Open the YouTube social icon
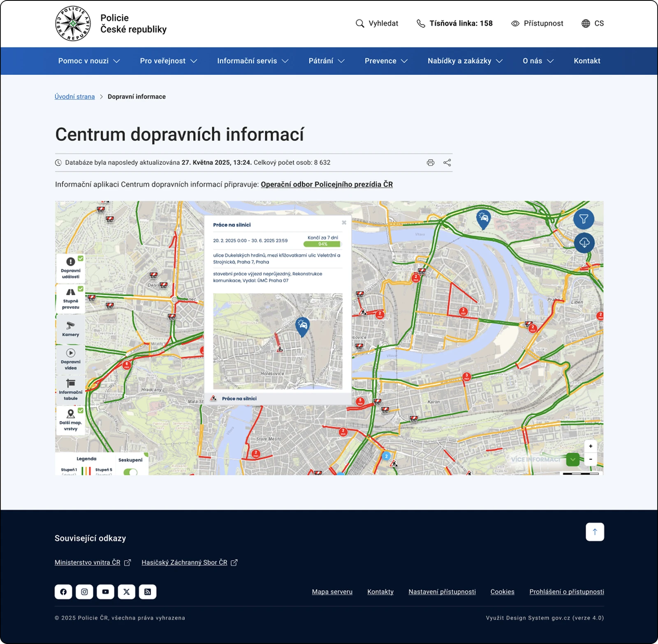Image resolution: width=658 pixels, height=644 pixels. tap(105, 592)
